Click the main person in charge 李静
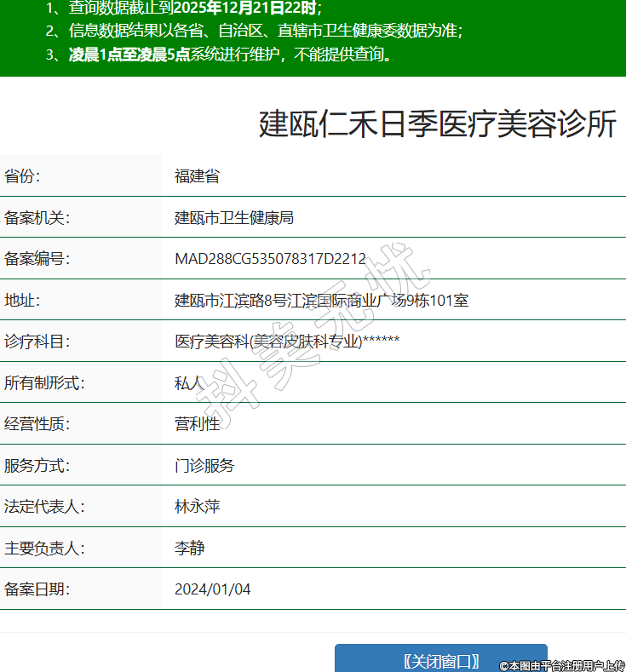The image size is (626, 672). (x=189, y=548)
